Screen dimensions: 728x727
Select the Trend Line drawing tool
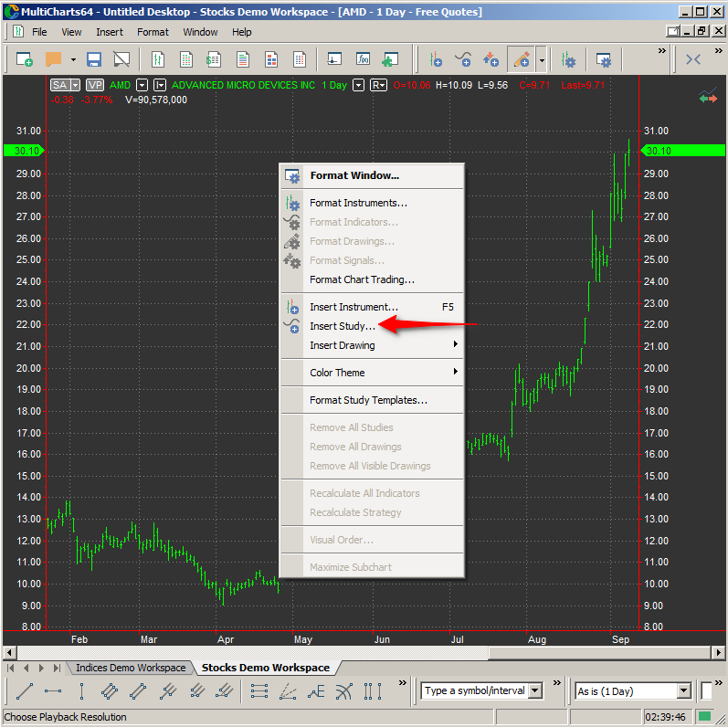[x=25, y=691]
